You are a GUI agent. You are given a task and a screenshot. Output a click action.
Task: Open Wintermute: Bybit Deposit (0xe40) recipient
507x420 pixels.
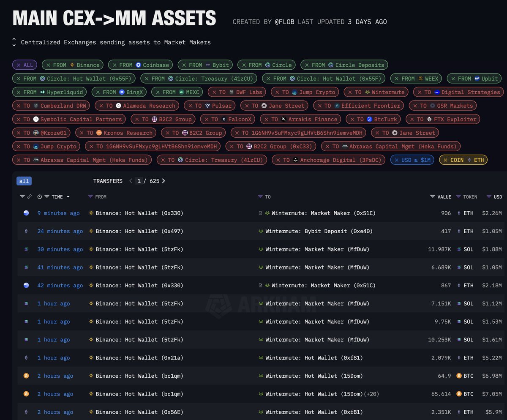click(319, 232)
